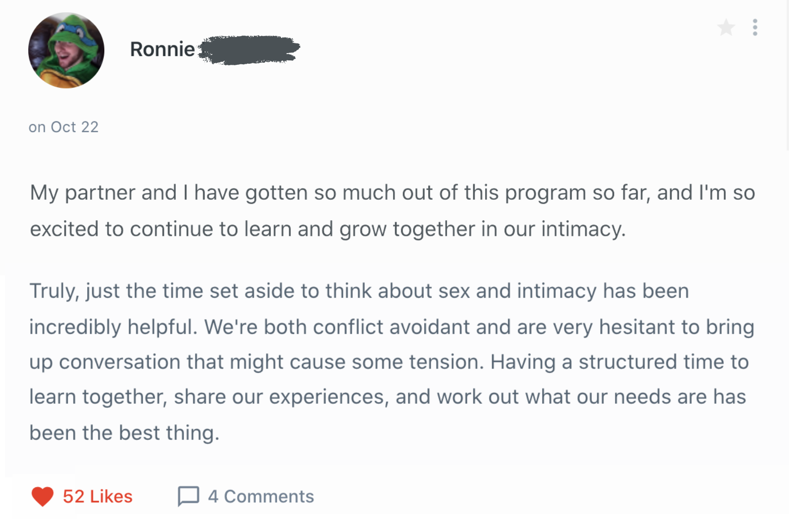Open the "52 Likes" list
Viewport: 789px width, 532px height.
pos(97,496)
